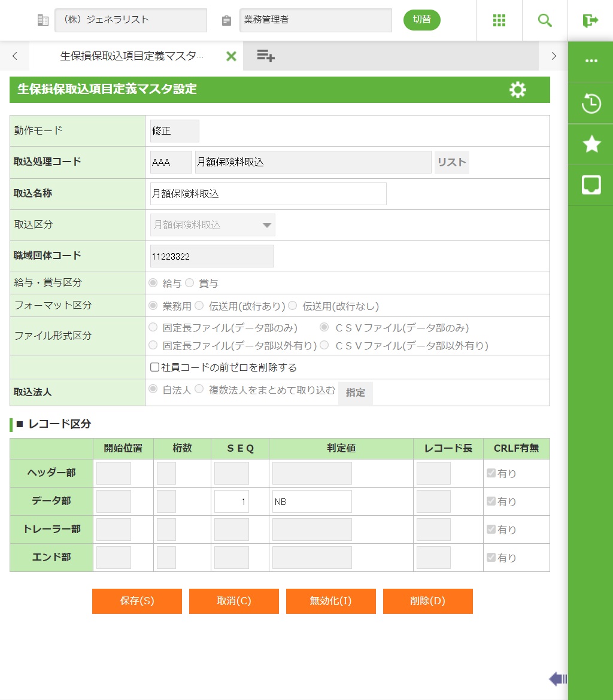Click the 保存(S) button

pos(137,601)
